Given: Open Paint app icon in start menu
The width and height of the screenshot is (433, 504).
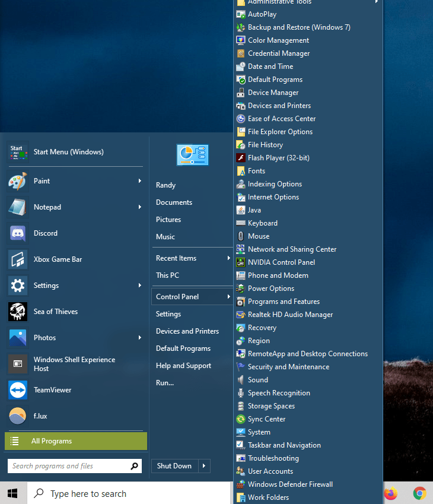Looking at the screenshot, I should [x=18, y=181].
